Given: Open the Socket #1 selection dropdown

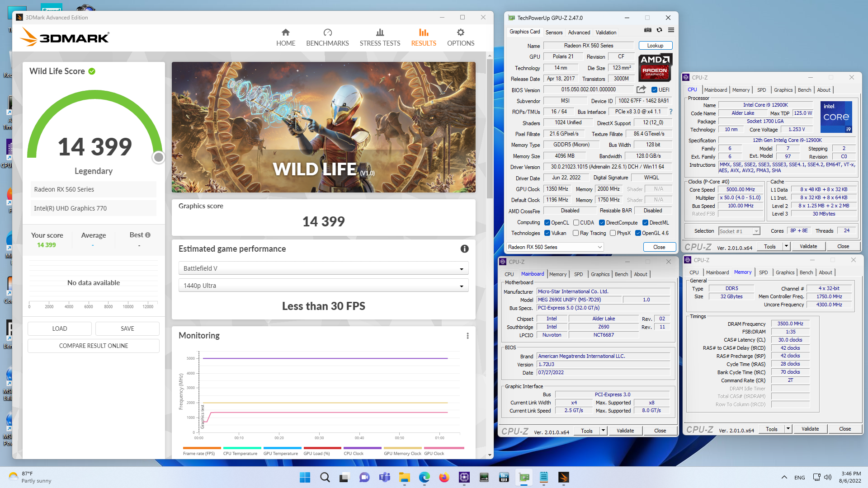Looking at the screenshot, I should click(739, 231).
